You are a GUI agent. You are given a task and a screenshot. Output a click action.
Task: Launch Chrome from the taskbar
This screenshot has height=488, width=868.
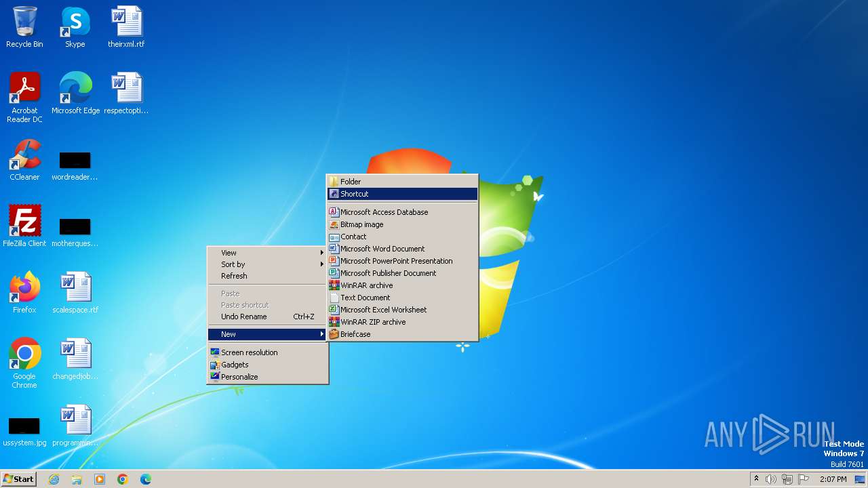(123, 479)
